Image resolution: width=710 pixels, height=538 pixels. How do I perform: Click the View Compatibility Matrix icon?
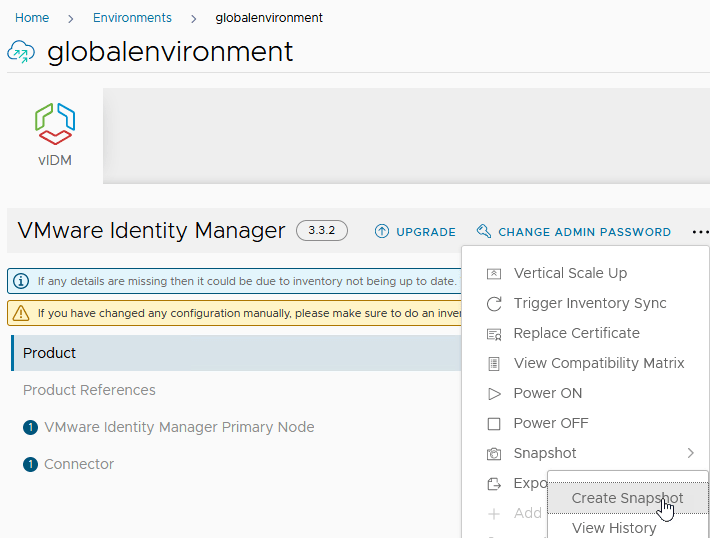click(493, 363)
